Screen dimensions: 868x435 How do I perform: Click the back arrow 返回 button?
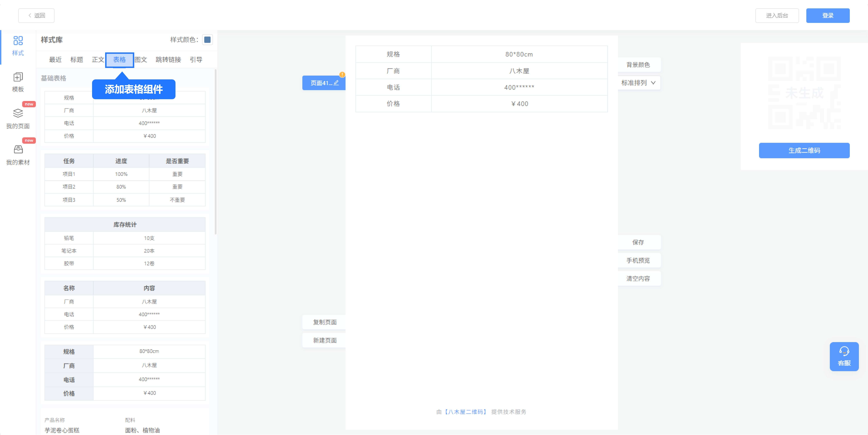[36, 16]
